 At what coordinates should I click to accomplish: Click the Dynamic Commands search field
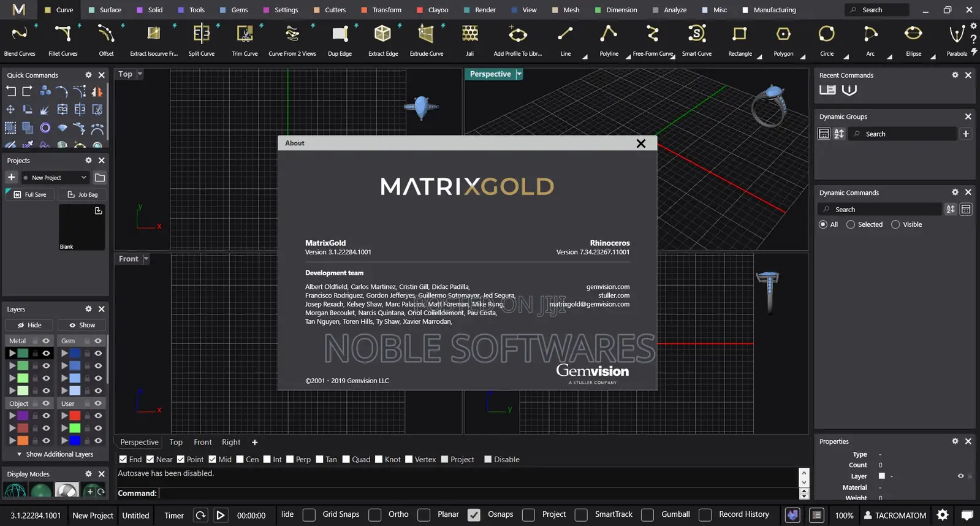tap(881, 210)
